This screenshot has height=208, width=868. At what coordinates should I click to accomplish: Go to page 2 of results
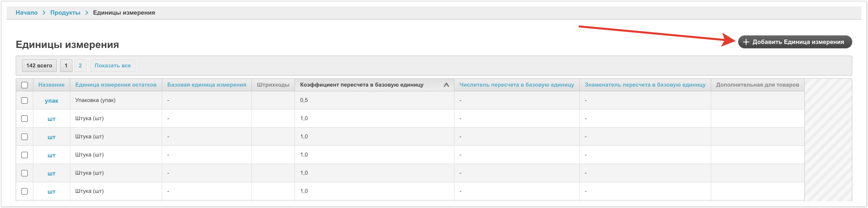pyautogui.click(x=80, y=66)
